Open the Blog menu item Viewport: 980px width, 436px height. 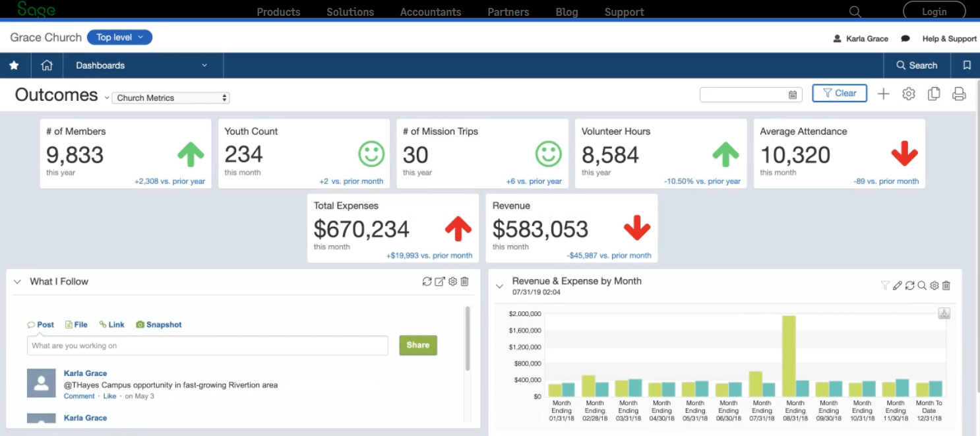point(567,12)
